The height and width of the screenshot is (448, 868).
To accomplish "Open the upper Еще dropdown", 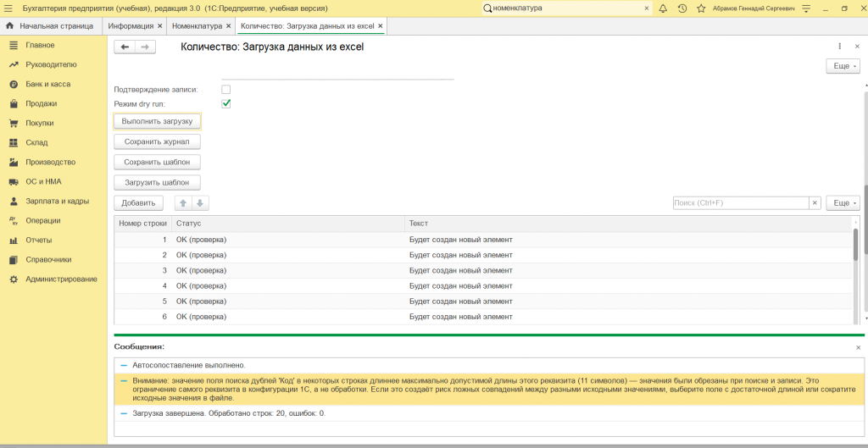I will 843,66.
